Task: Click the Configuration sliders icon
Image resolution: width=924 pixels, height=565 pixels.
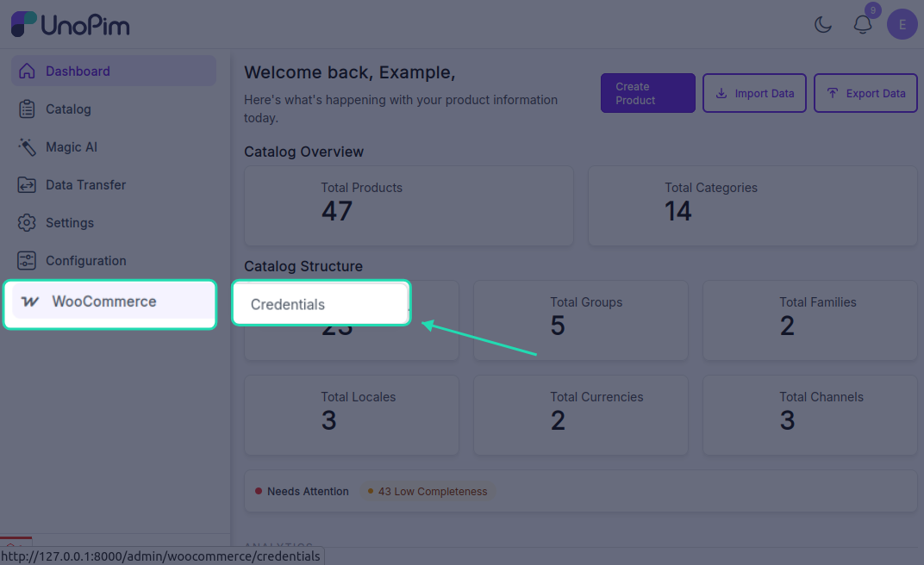Action: click(x=27, y=260)
